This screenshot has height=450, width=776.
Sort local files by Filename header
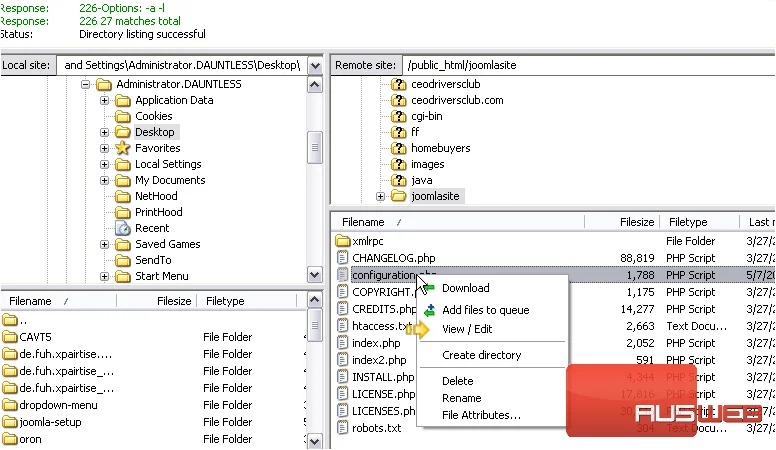click(58, 301)
